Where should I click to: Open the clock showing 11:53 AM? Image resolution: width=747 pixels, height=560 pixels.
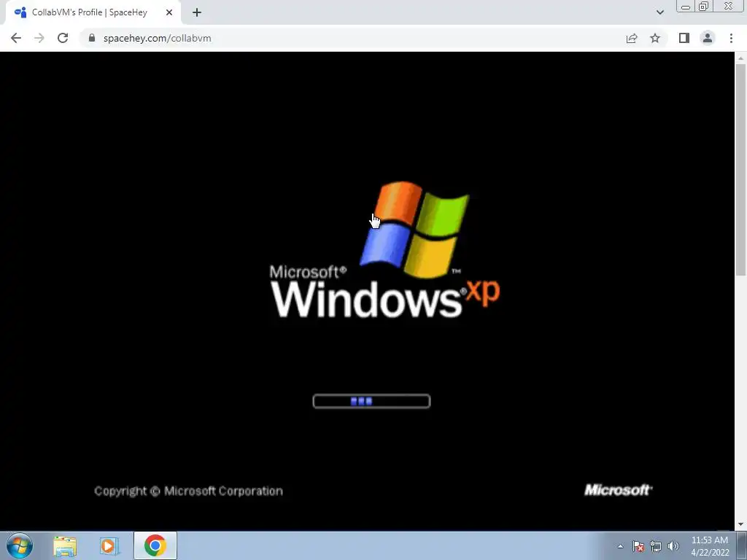[709, 546]
